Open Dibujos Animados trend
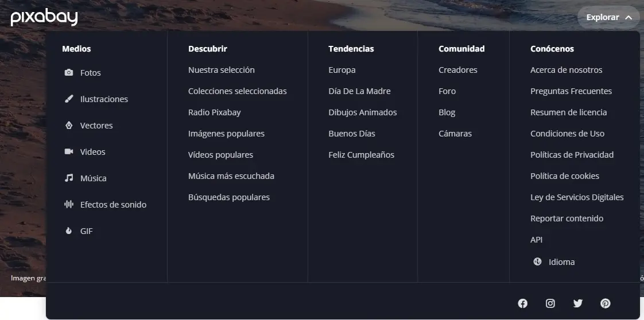The height and width of the screenshot is (320, 644). [x=363, y=112]
